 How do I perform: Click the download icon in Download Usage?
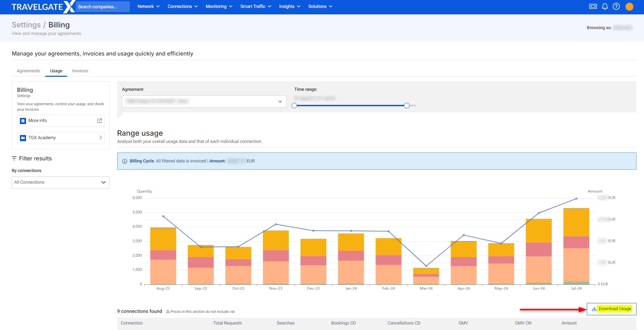(x=594, y=309)
